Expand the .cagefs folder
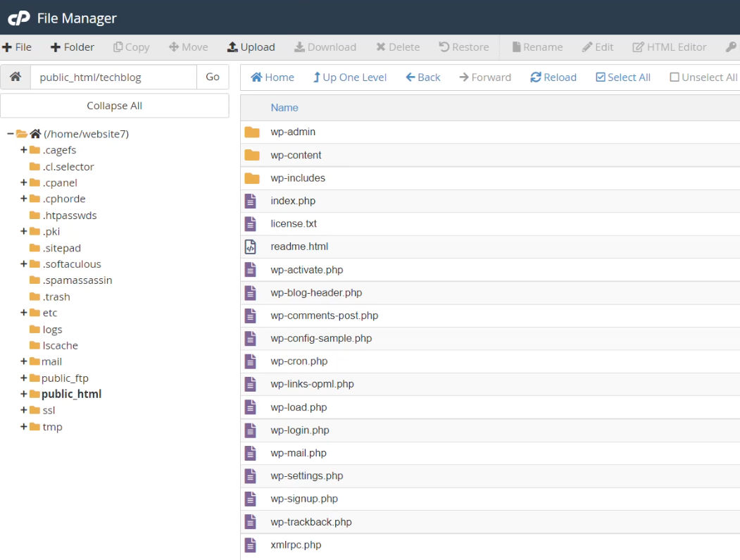740x560 pixels. coord(24,150)
